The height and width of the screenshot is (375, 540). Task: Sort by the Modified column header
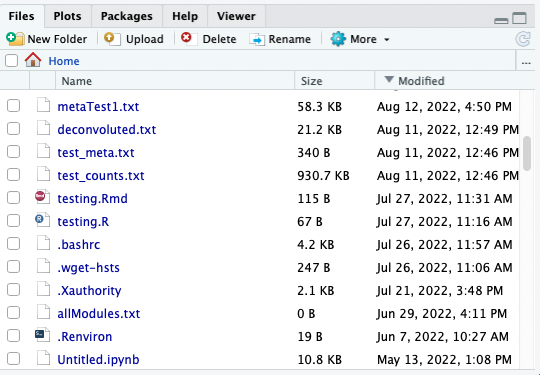tap(421, 81)
